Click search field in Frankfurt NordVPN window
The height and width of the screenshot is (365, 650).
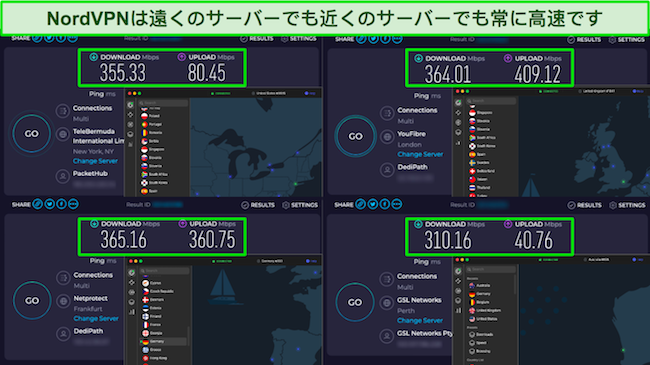pos(164,270)
